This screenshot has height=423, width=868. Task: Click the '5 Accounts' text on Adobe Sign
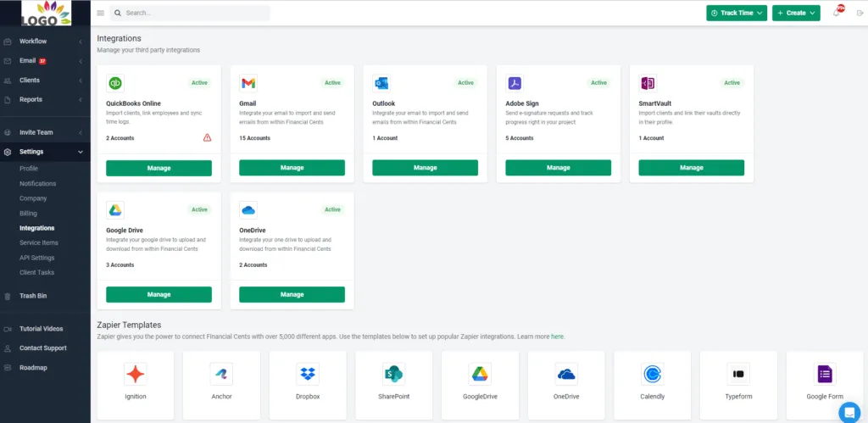click(x=520, y=138)
